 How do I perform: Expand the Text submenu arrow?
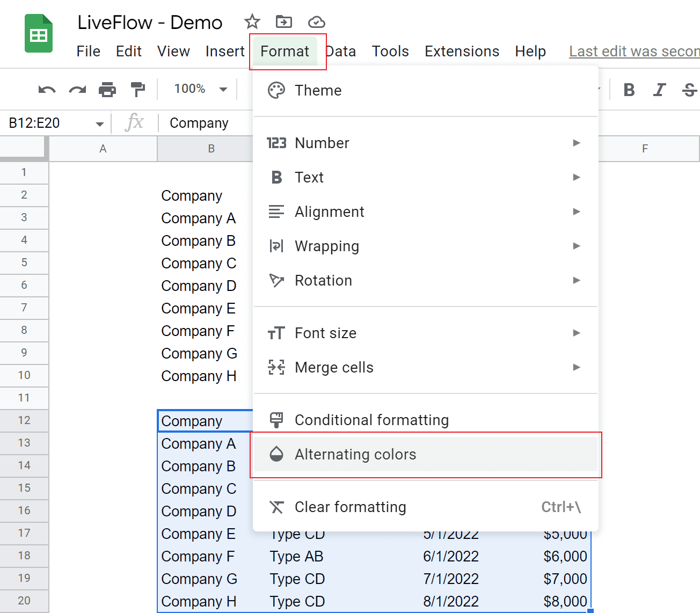point(577,177)
